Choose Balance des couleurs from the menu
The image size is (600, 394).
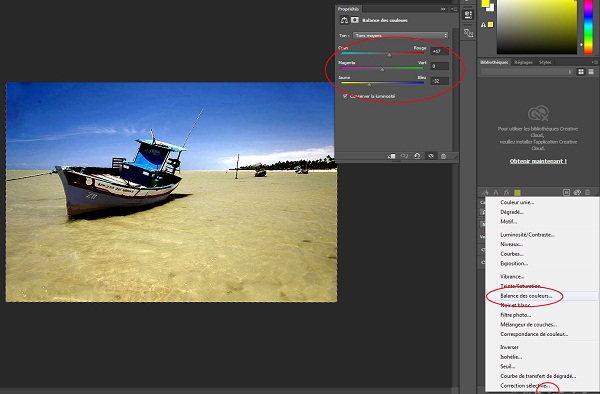click(526, 296)
